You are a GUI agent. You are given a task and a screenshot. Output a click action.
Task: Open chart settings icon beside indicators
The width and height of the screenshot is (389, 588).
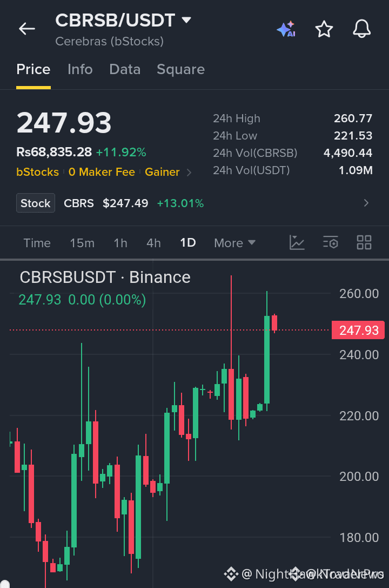pyautogui.click(x=331, y=243)
